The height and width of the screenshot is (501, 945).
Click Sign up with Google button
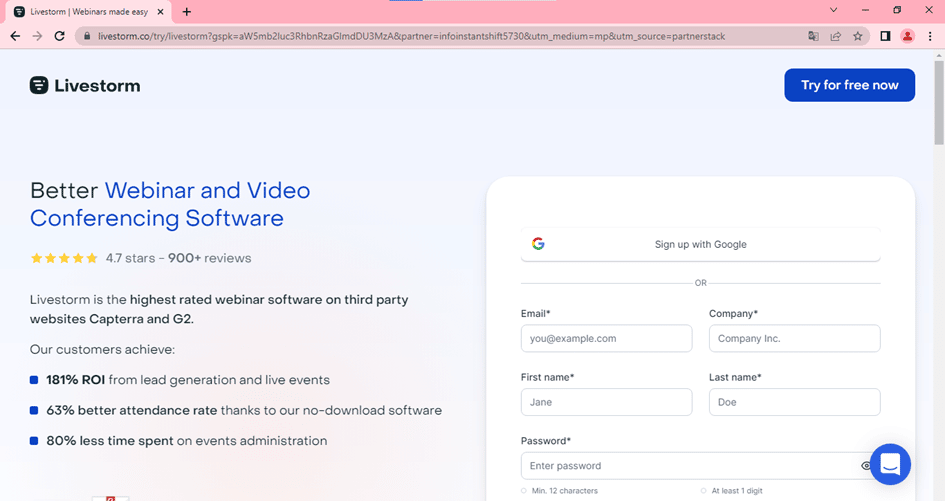(700, 244)
